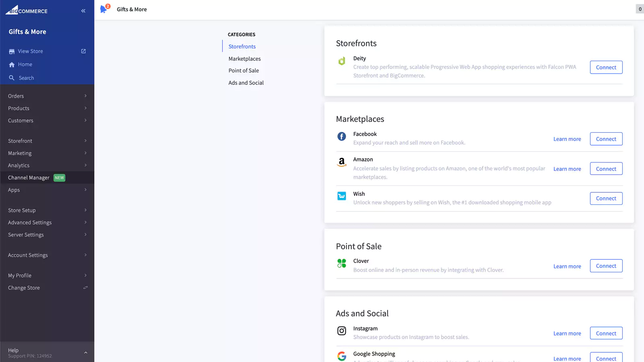Click the counter badge at top right
The width and height of the screenshot is (644, 362).
(640, 9)
